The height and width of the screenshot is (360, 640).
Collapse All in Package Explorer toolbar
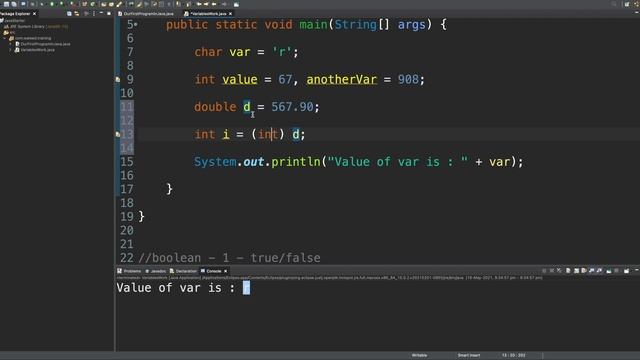[69, 13]
